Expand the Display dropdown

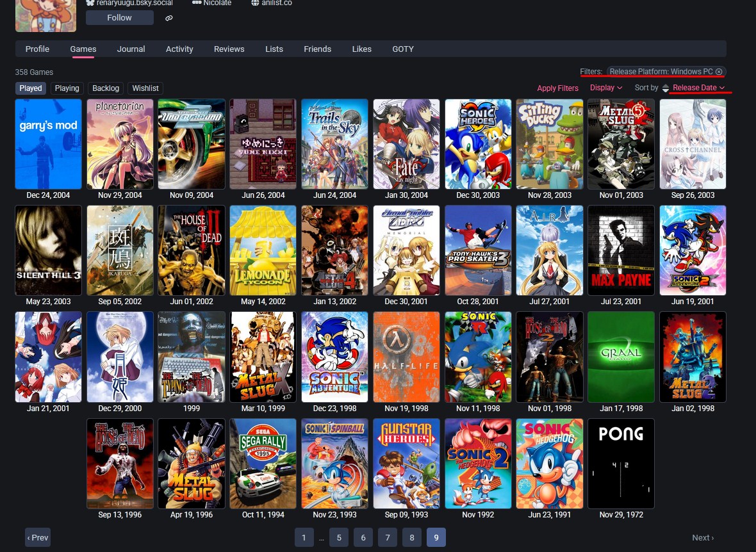606,88
